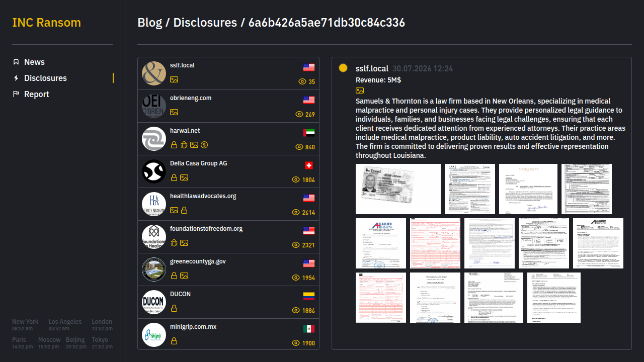Image resolution: width=644 pixels, height=362 pixels.
Task: Click the yellow status dot in the detail panel
Action: coord(343,68)
